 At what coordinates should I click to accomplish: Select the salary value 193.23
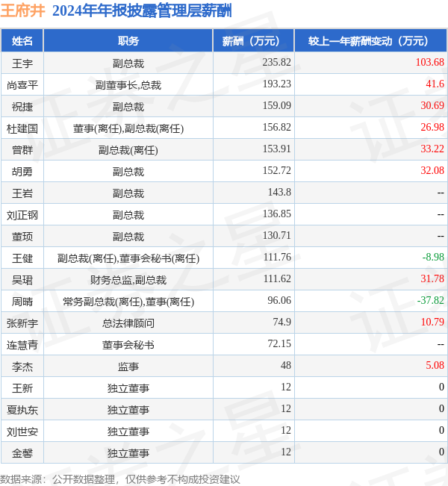(x=276, y=84)
